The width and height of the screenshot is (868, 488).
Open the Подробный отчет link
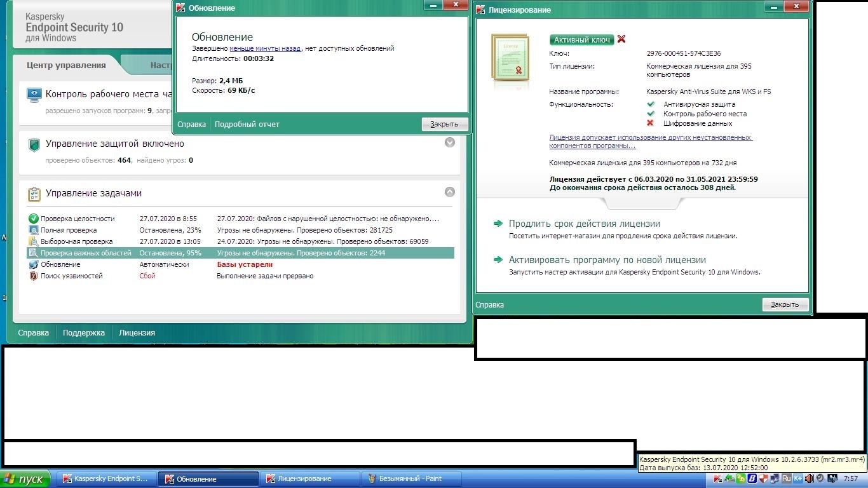pos(247,124)
